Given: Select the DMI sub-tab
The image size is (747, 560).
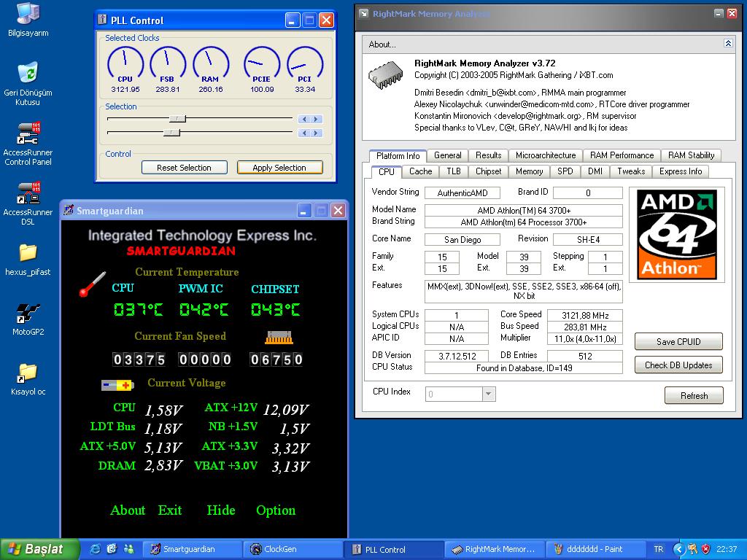Looking at the screenshot, I should [x=595, y=171].
